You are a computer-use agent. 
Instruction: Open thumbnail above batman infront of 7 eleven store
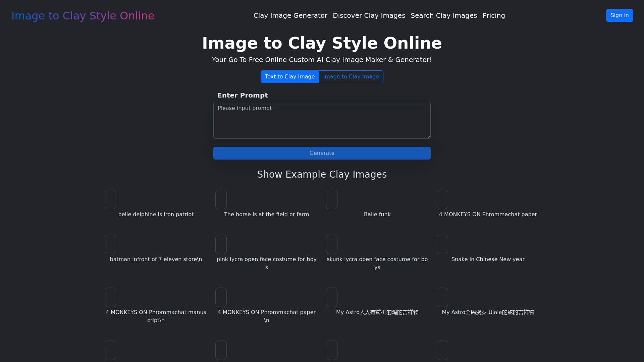click(110, 244)
